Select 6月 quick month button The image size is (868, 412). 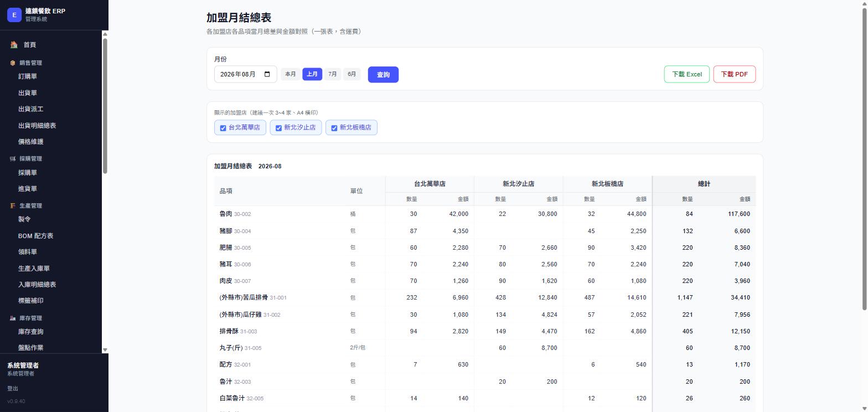tap(352, 74)
